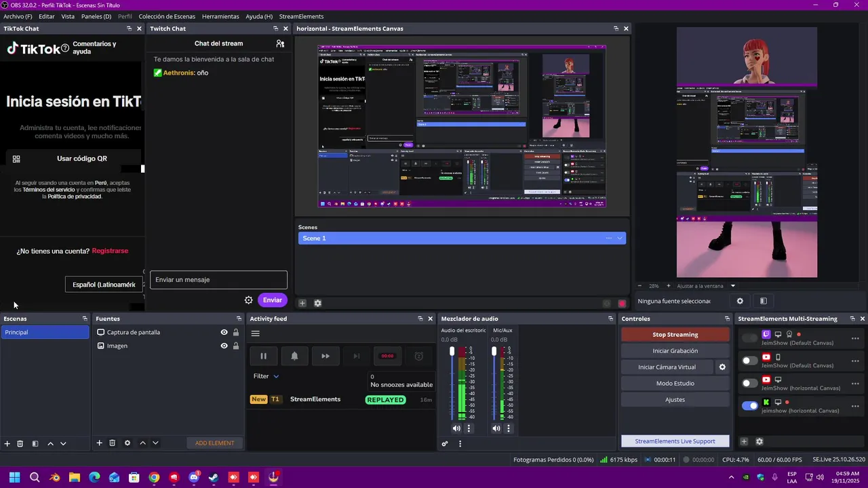Image resolution: width=868 pixels, height=488 pixels.
Task: Move scene down in Escenas panel
Action: click(63, 443)
